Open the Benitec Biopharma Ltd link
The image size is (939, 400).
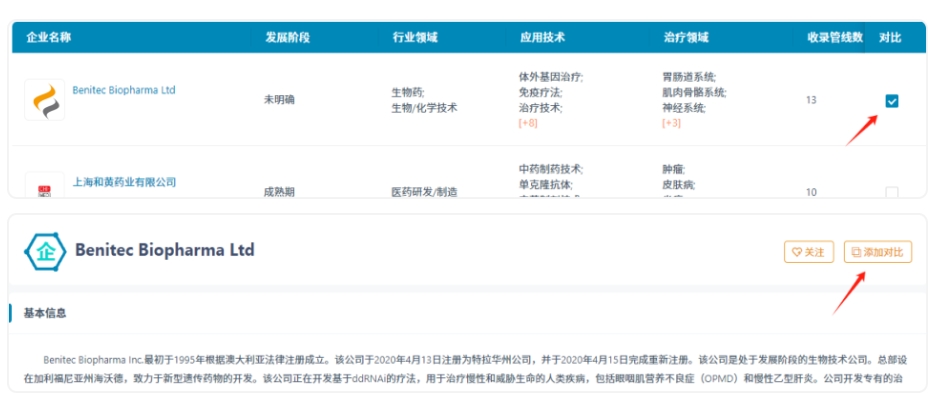(x=124, y=90)
